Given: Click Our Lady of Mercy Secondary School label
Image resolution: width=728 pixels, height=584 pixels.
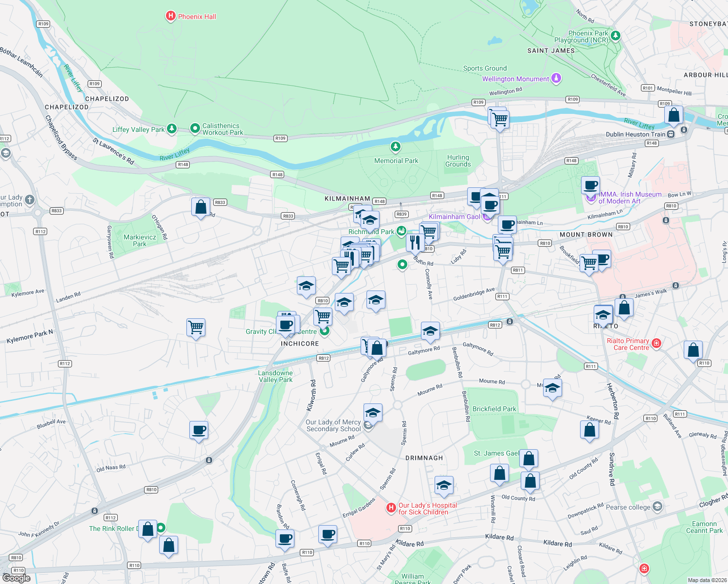Looking at the screenshot, I should (333, 425).
